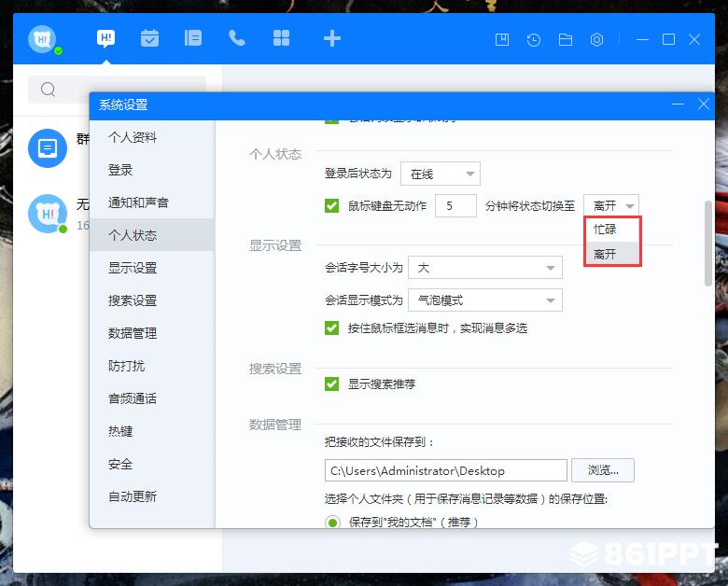Open the group assistant conversation avatar
Screen dimensions: 728x586
48,148
